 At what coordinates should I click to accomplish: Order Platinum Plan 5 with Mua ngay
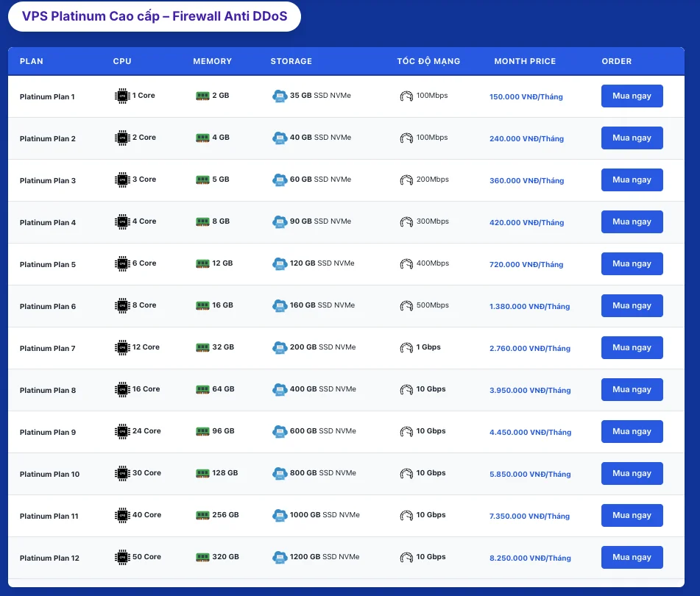[632, 263]
